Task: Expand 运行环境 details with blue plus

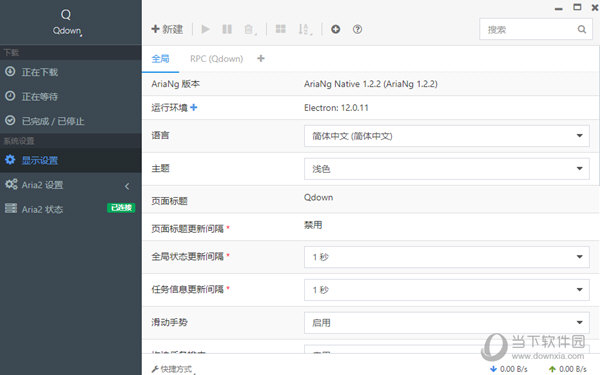Action: [x=194, y=108]
